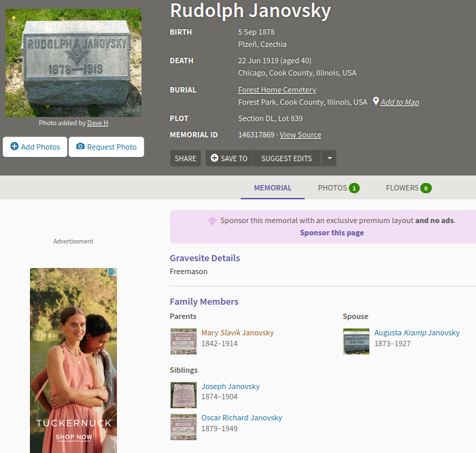Click Joseph Janovsky's gravestone thumbnail
This screenshot has height=453, width=476.
[183, 395]
